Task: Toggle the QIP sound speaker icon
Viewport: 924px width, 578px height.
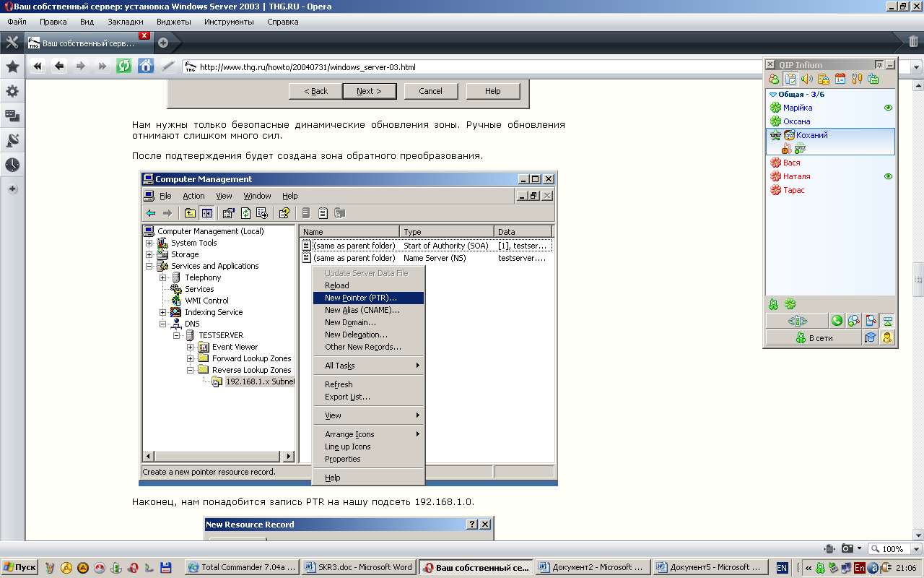Action: click(807, 79)
